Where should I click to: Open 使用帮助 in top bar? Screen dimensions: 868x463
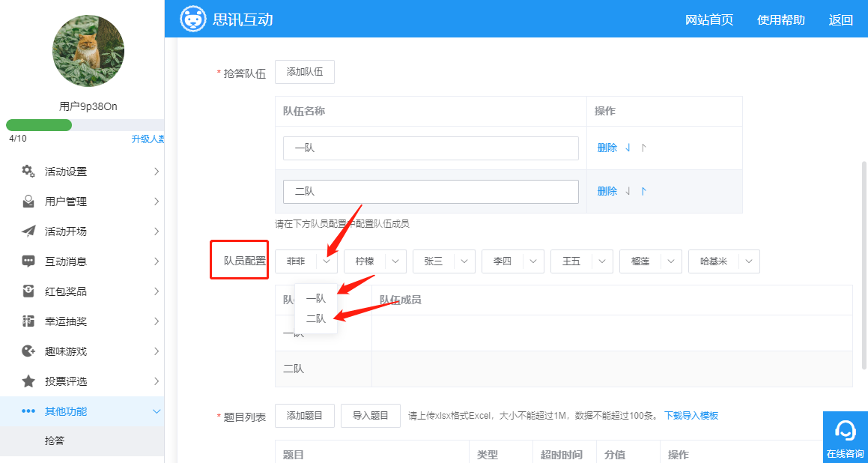781,20
